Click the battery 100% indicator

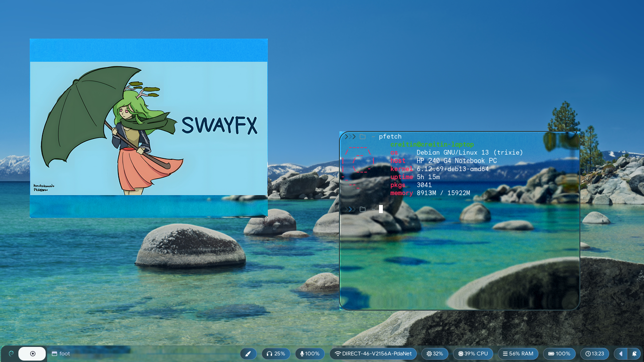pos(559,354)
